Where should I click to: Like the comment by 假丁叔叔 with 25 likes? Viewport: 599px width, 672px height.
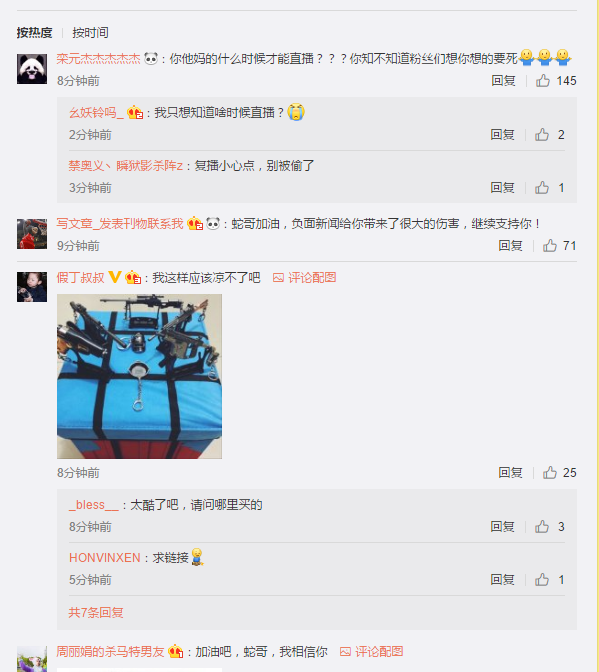[550, 472]
